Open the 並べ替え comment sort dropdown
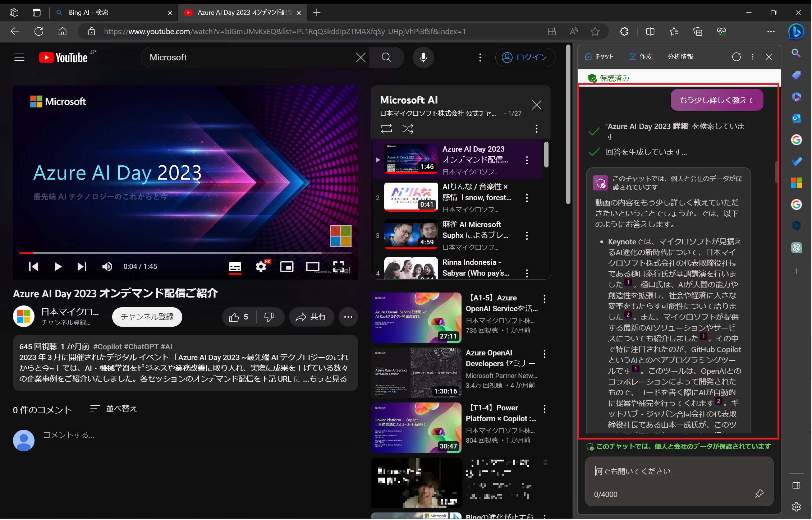 (x=114, y=409)
